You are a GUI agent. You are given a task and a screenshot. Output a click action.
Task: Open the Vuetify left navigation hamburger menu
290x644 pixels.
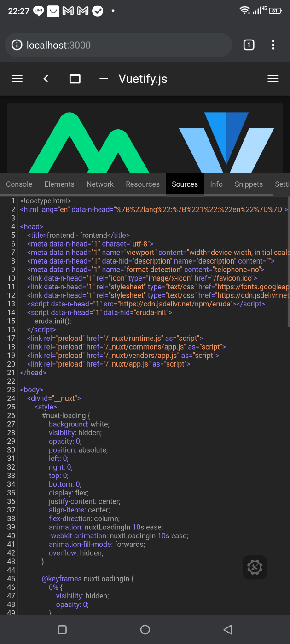point(17,79)
